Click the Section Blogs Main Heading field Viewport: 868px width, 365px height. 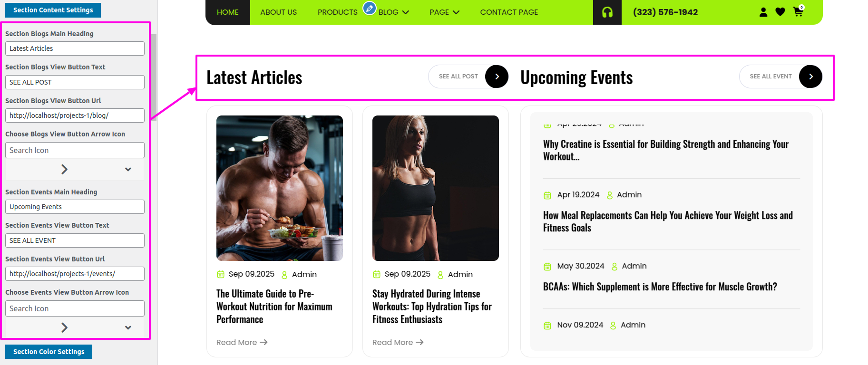(75, 48)
